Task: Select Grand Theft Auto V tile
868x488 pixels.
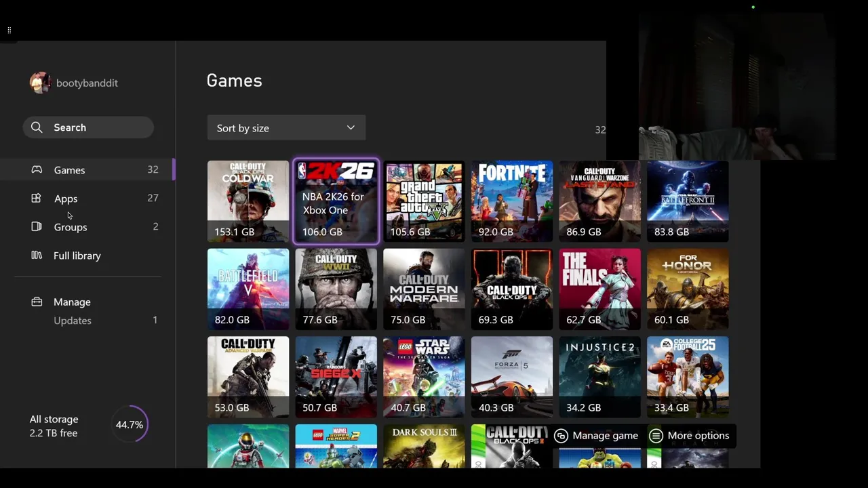Action: [424, 201]
